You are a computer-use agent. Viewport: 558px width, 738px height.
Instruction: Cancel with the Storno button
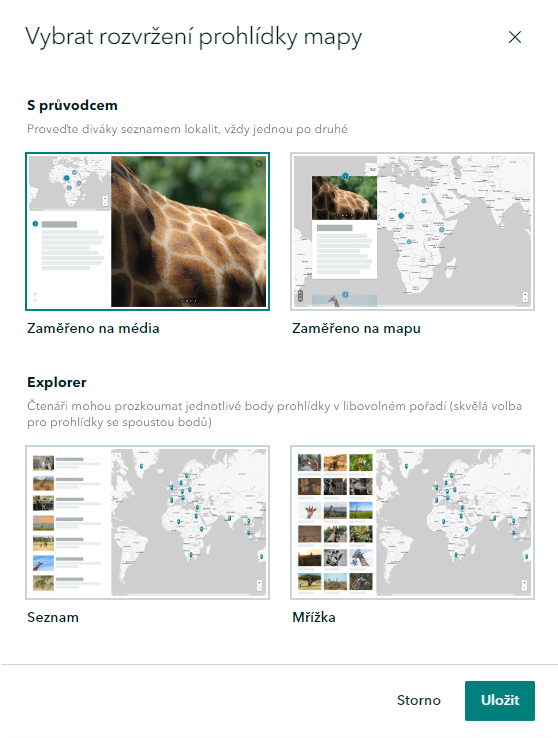[419, 700]
